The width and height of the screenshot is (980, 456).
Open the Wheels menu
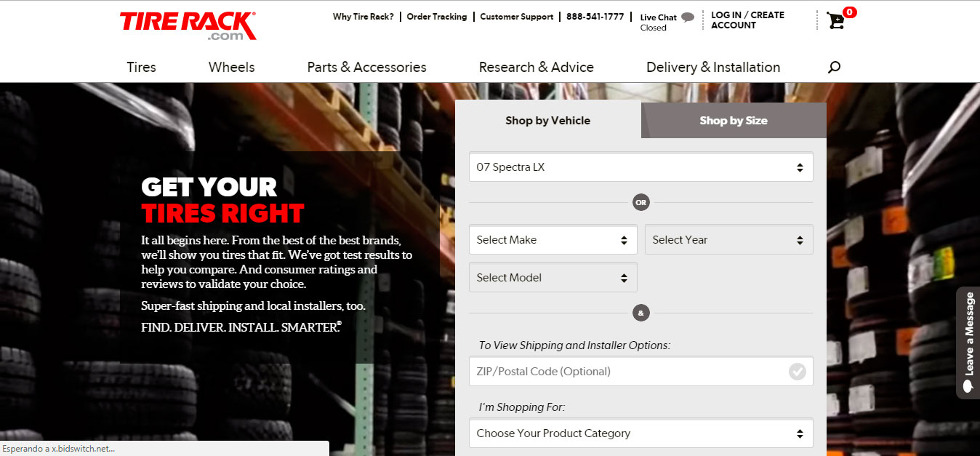click(231, 67)
